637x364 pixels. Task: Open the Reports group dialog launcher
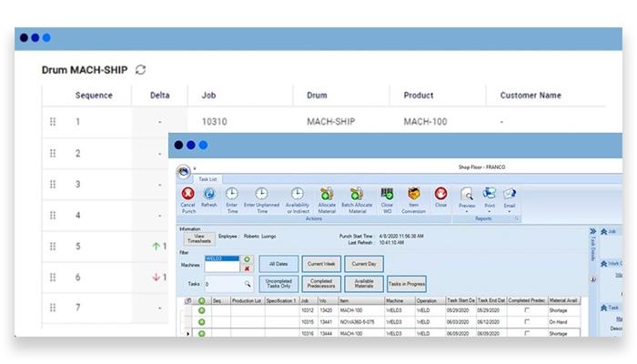coord(517,218)
